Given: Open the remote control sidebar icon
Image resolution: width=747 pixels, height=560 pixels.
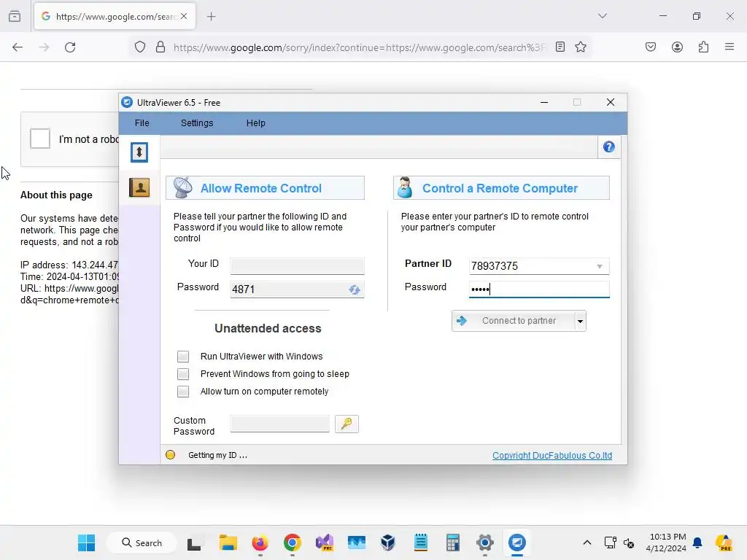Looking at the screenshot, I should [x=139, y=152].
